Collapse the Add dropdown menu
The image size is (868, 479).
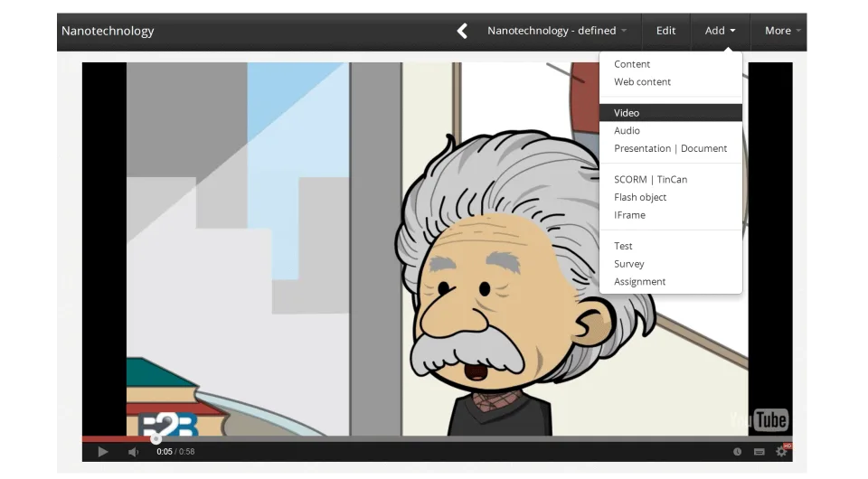point(720,31)
